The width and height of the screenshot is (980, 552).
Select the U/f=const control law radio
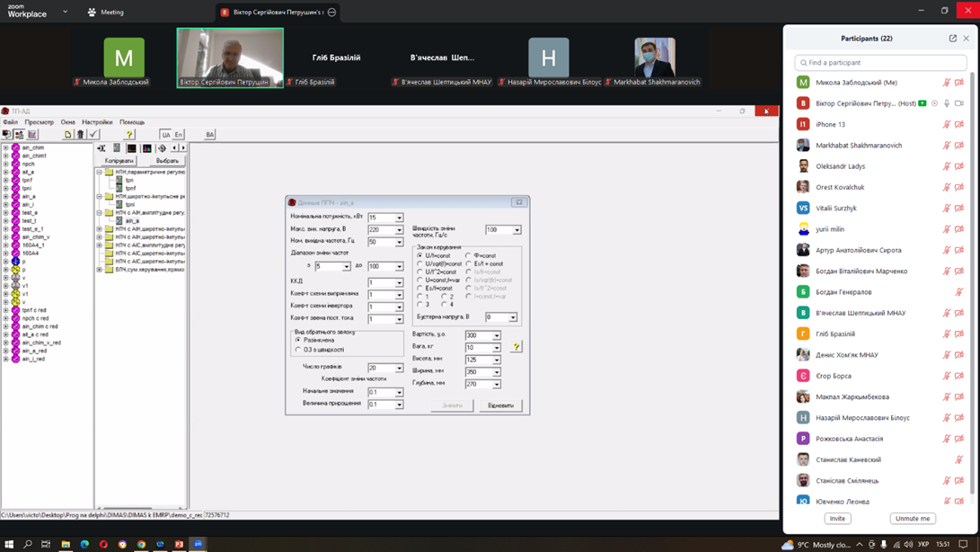(420, 255)
